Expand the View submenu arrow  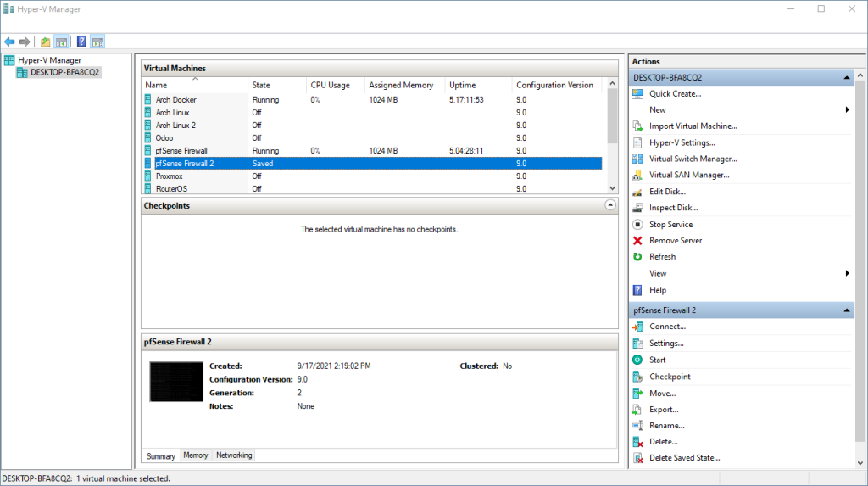(847, 273)
